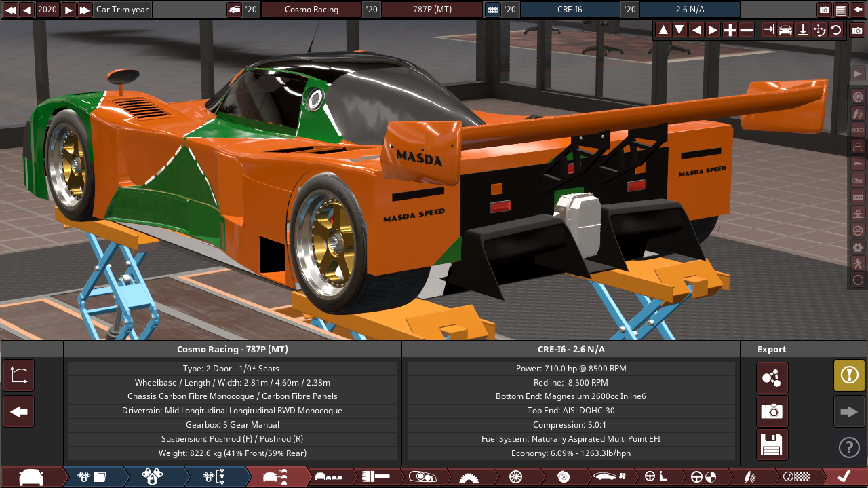
Task: Save with the floppy disk icon
Action: pos(772,445)
